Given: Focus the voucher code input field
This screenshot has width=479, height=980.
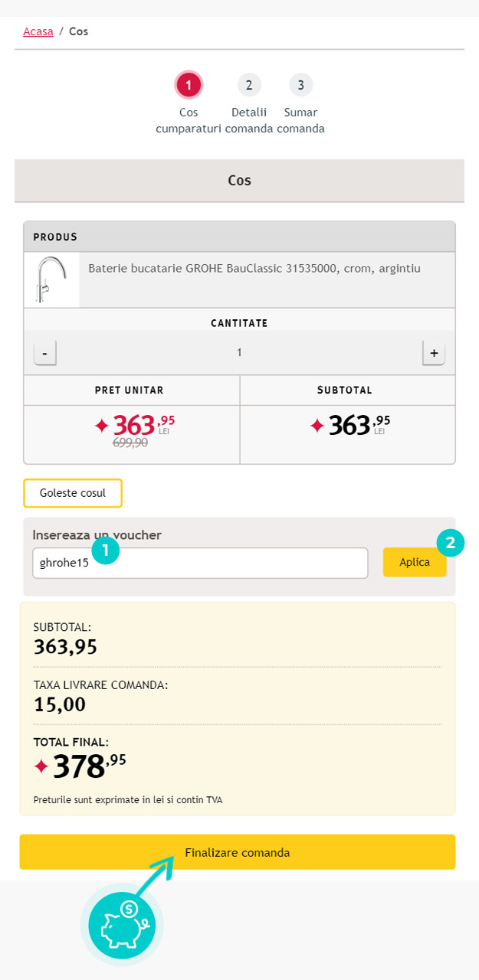Looking at the screenshot, I should pos(200,563).
